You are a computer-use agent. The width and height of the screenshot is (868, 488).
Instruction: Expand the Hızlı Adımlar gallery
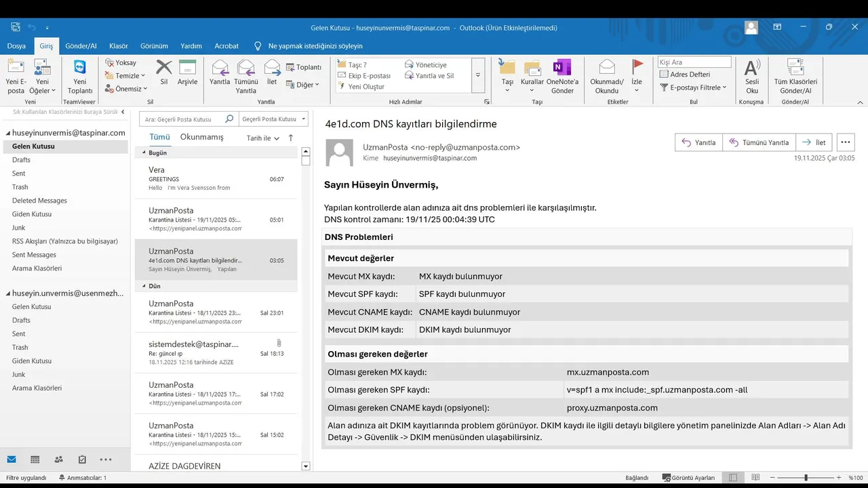tap(478, 76)
